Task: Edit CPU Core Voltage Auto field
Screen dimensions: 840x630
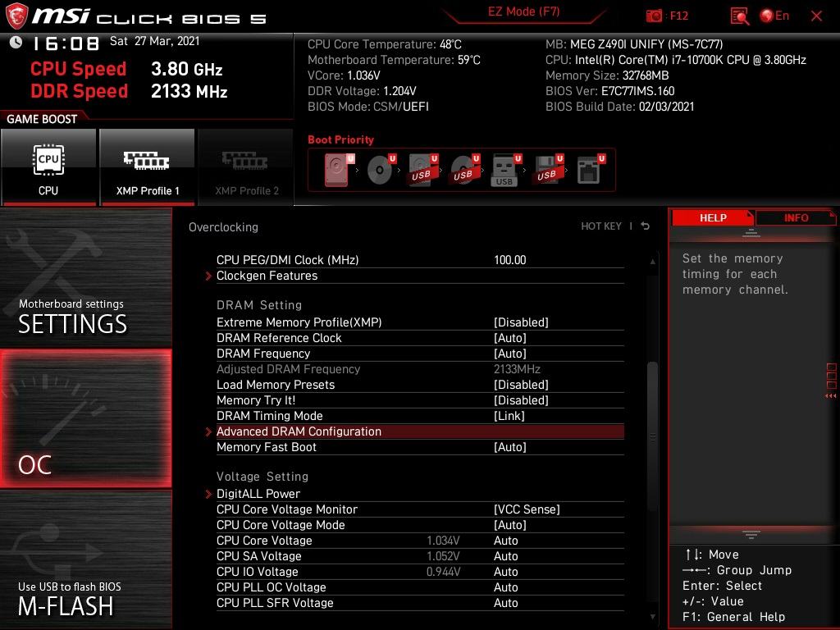Action: [505, 541]
